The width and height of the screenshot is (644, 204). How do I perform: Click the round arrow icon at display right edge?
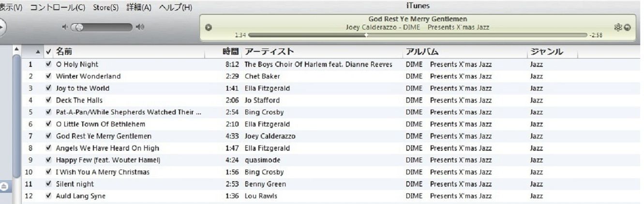(x=628, y=28)
